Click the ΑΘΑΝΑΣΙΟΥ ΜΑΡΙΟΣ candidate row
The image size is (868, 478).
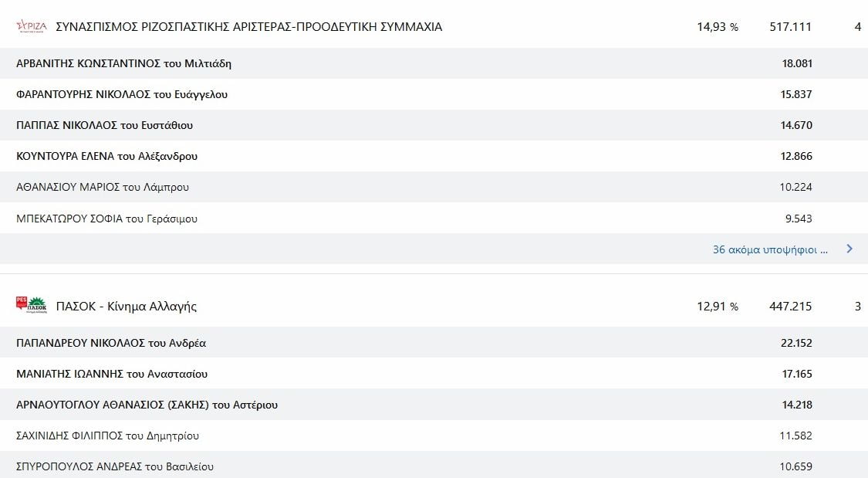tap(103, 187)
